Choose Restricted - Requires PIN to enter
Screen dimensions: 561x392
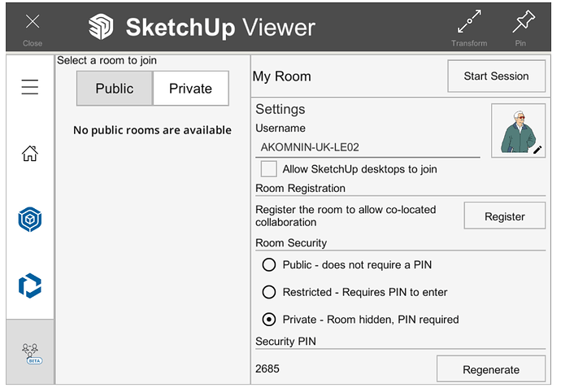[x=269, y=292]
